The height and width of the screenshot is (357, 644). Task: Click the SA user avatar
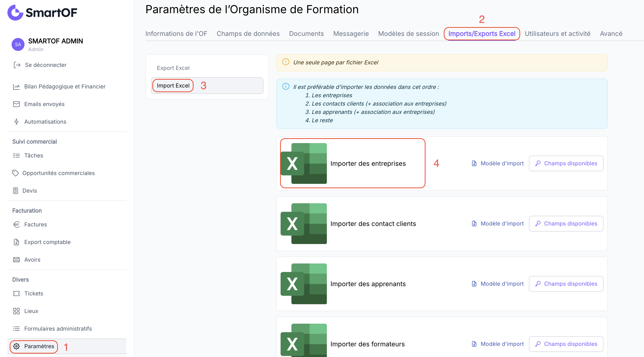(18, 44)
